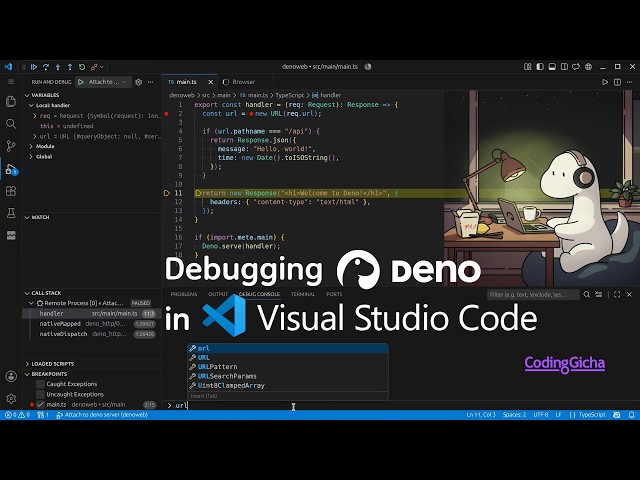The height and width of the screenshot is (480, 640).
Task: Expand the url variable in Variables
Action: tap(35, 136)
